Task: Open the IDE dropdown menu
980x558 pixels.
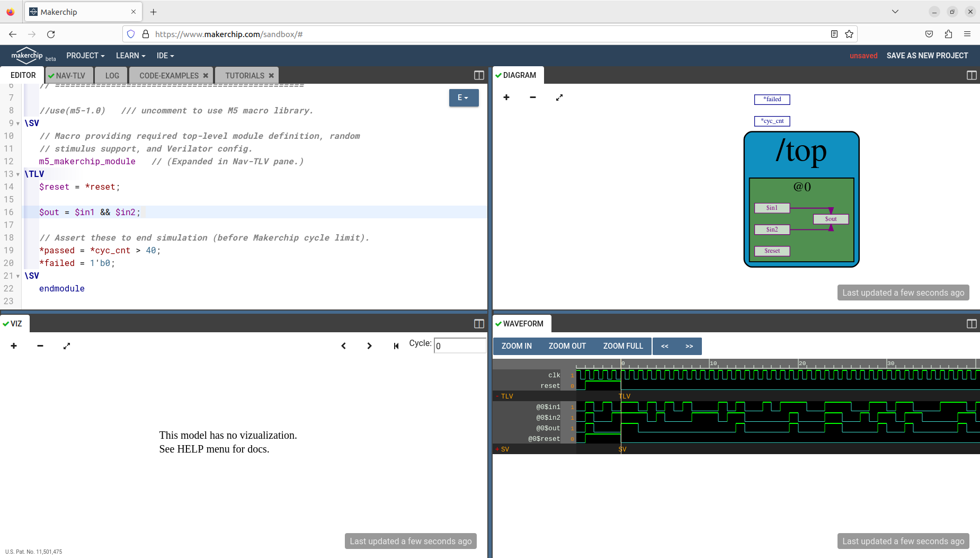Action: (x=164, y=56)
